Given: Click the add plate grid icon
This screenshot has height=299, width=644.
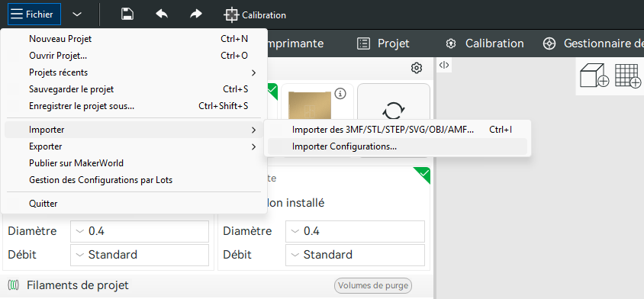Looking at the screenshot, I should 628,76.
